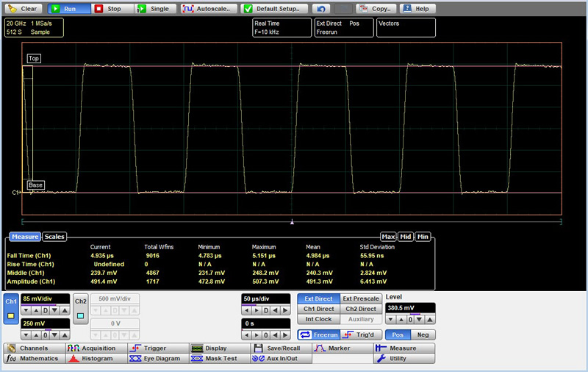Select the Min panel size button
This screenshot has height=372, width=588.
[423, 237]
